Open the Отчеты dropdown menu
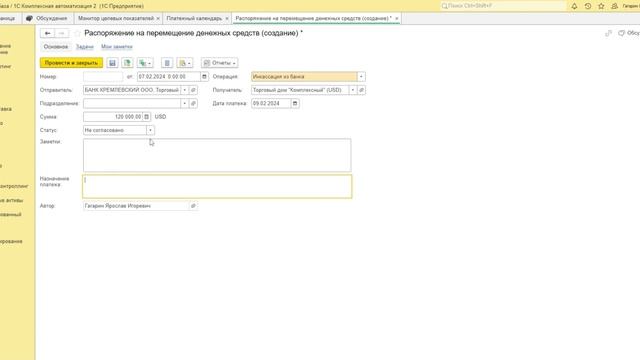The image size is (640, 360). coord(220,63)
